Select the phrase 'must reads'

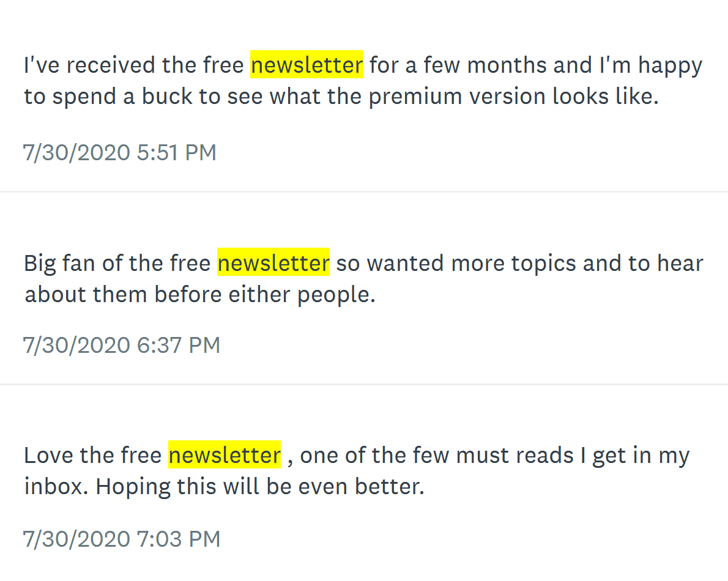pos(515,455)
